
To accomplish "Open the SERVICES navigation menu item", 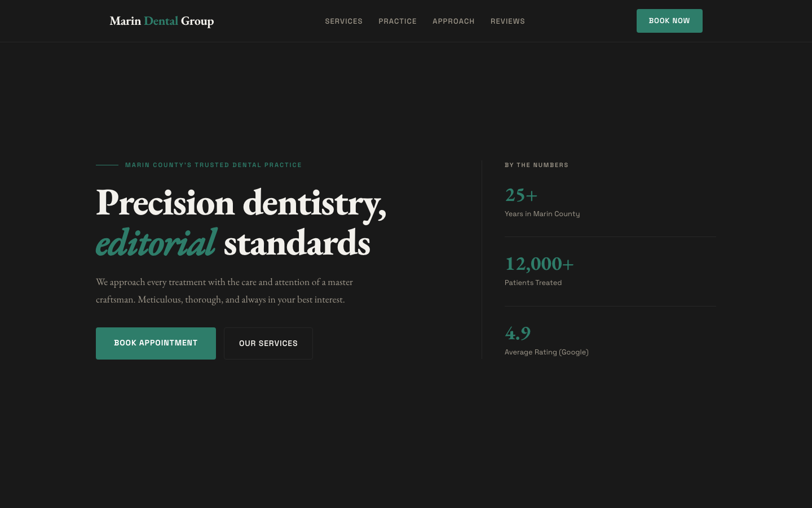I will coord(343,21).
